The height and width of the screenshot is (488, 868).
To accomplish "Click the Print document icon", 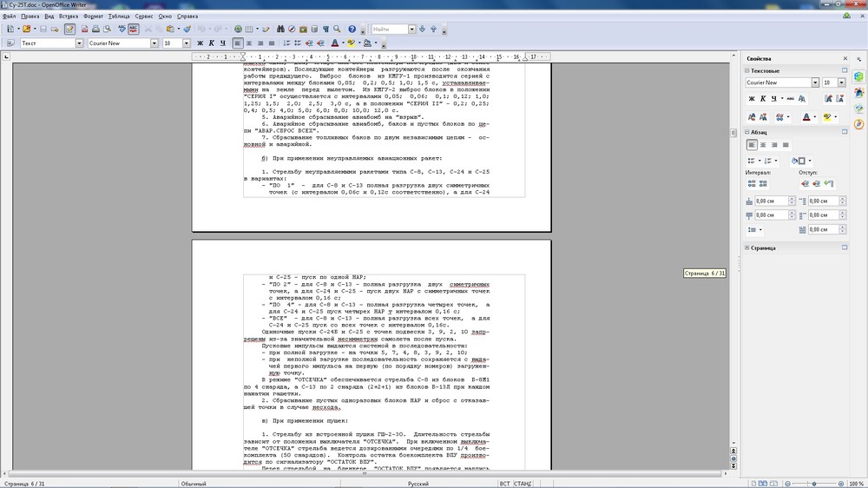I will [95, 29].
